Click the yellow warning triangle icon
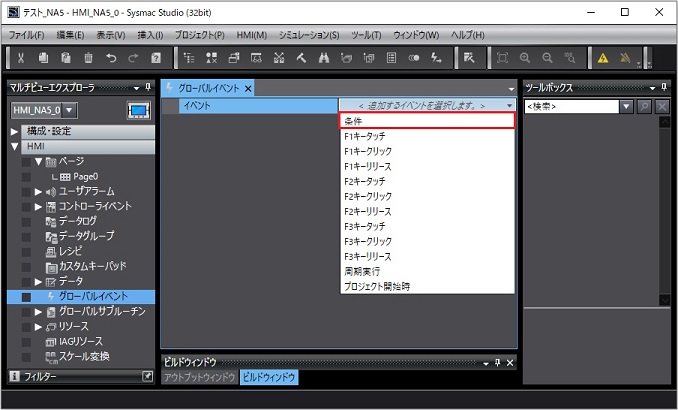The width and height of the screenshot is (678, 410). point(604,59)
